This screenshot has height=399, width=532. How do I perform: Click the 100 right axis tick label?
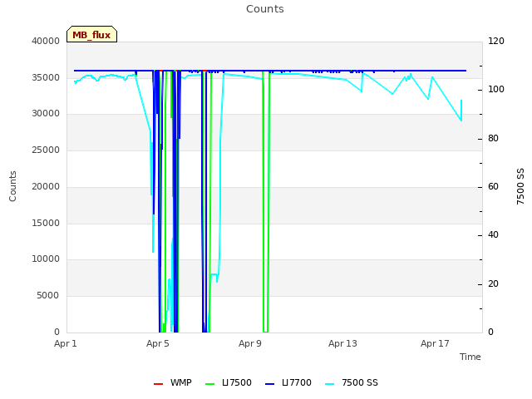point(496,90)
